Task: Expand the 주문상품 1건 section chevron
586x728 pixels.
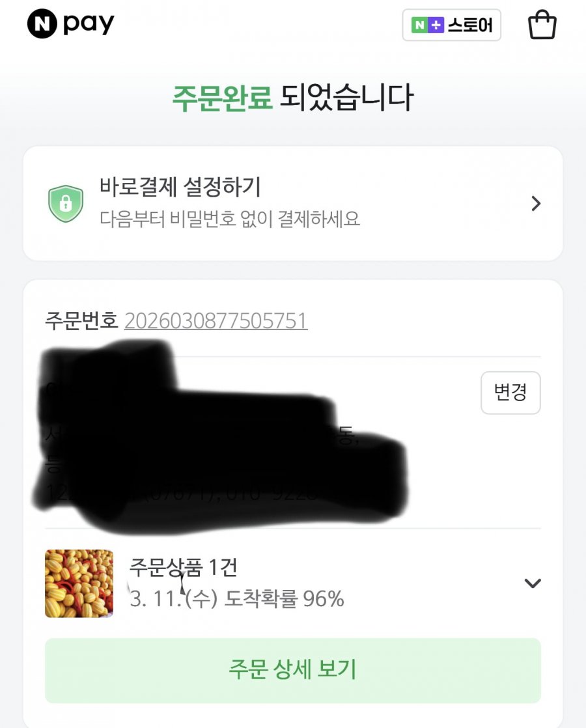Action: tap(533, 583)
